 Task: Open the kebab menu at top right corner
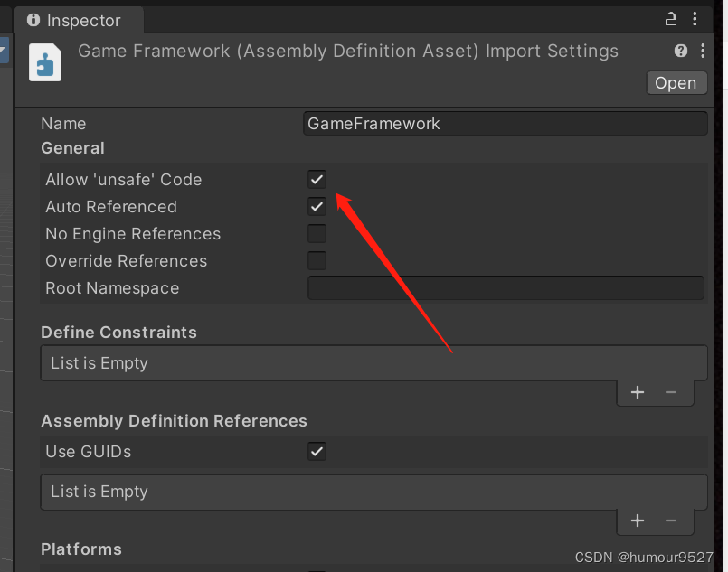coord(695,18)
